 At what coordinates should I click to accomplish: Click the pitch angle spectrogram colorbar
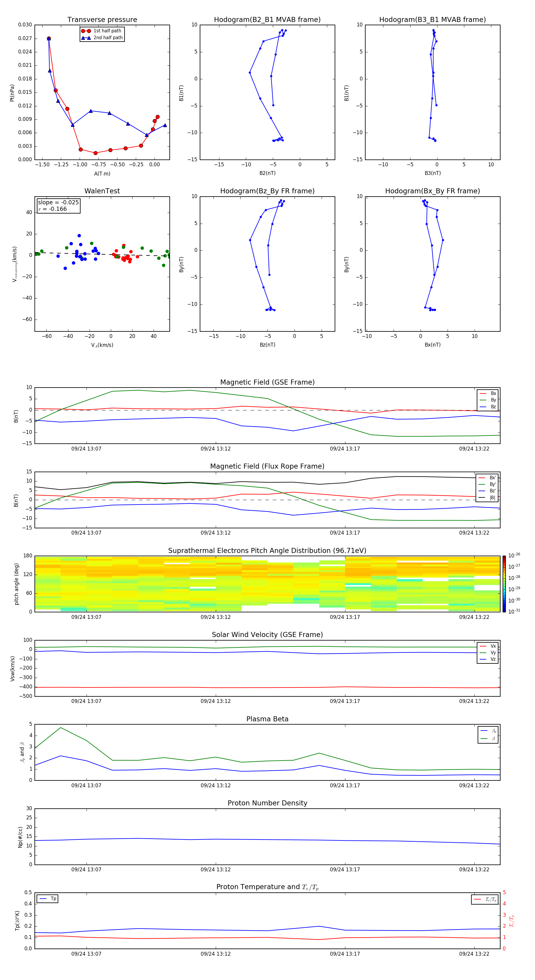[504, 584]
